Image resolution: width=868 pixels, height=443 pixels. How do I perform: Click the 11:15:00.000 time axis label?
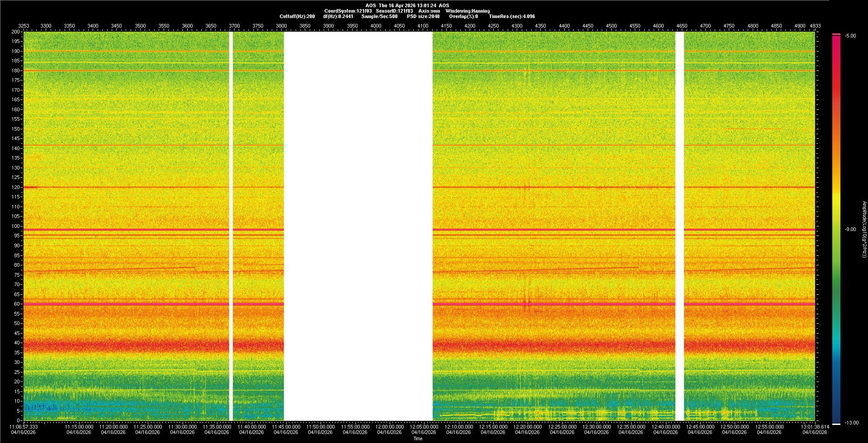pyautogui.click(x=79, y=427)
